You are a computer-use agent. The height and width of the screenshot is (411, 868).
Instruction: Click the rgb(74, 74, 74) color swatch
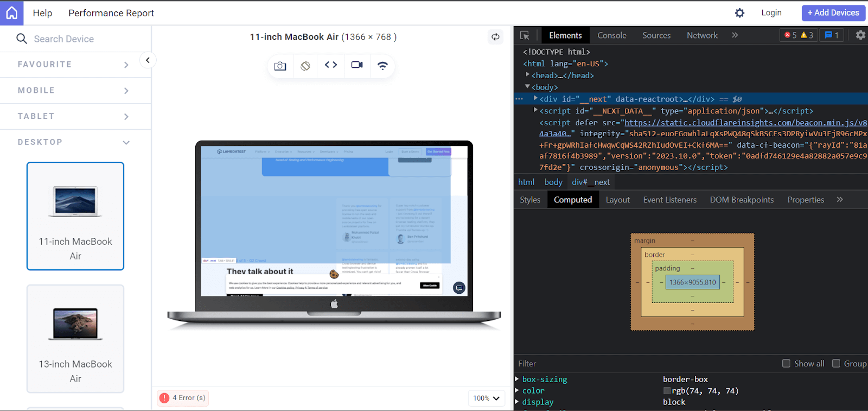(667, 391)
